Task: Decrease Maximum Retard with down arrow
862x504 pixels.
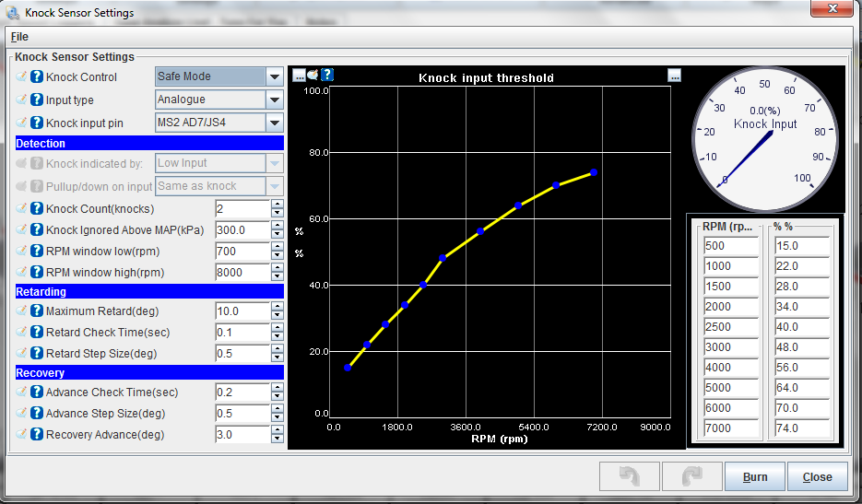Action: [277, 316]
